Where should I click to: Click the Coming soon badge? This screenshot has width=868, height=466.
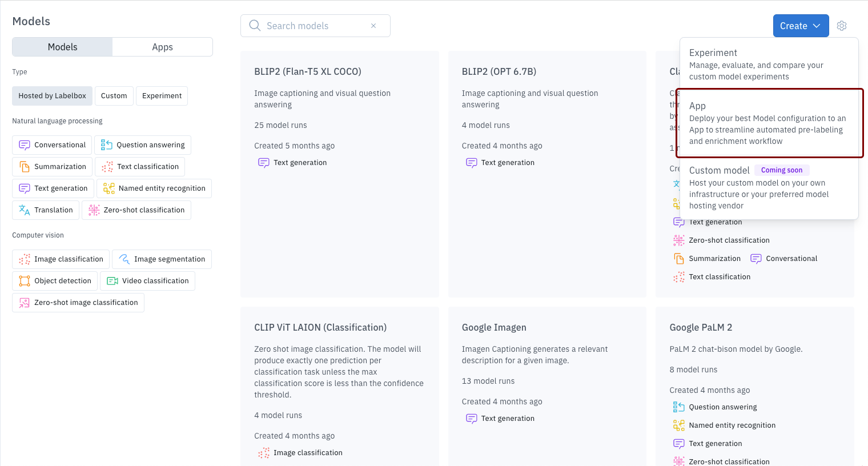782,170
